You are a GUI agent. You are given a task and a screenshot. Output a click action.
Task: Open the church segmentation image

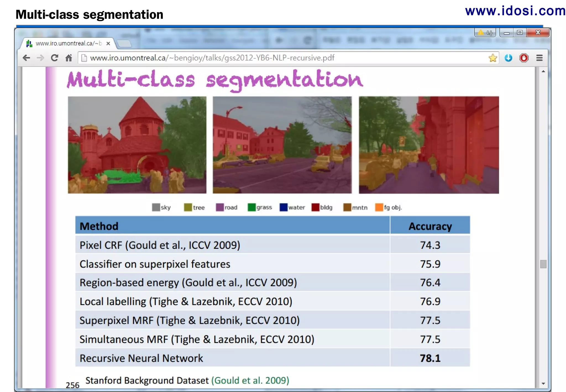[137, 145]
